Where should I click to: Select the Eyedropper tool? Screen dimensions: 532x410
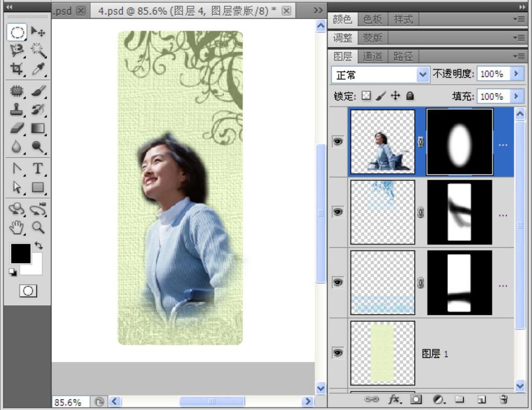(38, 69)
